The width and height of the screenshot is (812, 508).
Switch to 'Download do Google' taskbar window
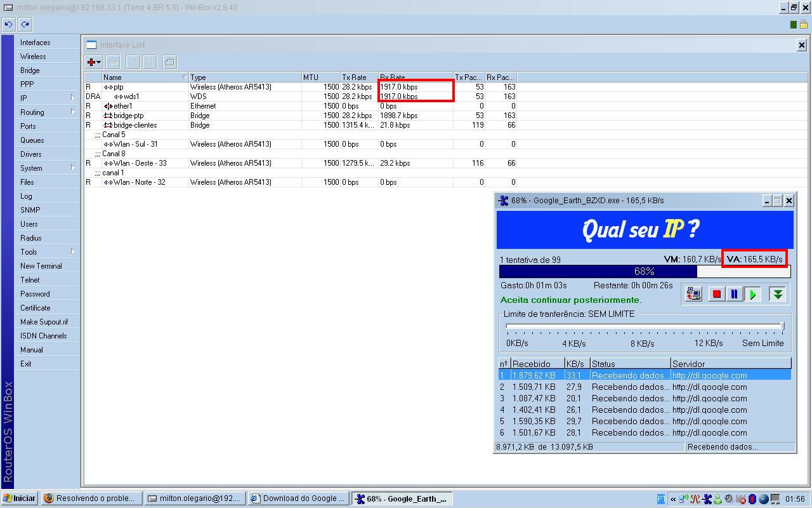tap(297, 498)
